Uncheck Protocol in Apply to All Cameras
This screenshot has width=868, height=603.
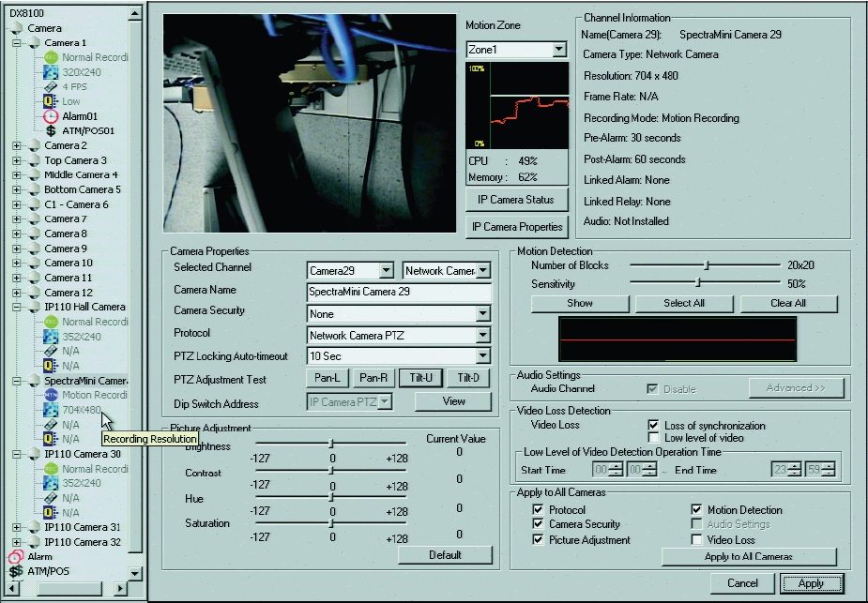pos(538,509)
